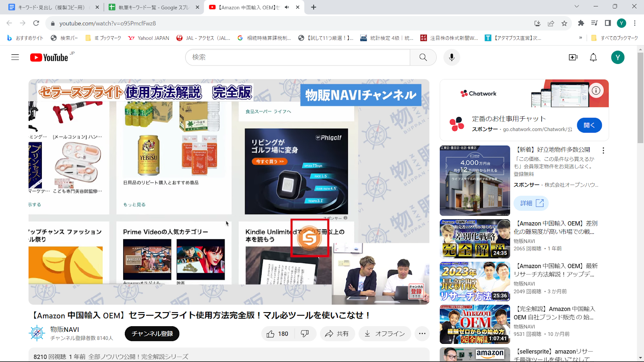644x362 pixels.
Task: Open the YouTube guide hamburger menu
Action: (15, 57)
